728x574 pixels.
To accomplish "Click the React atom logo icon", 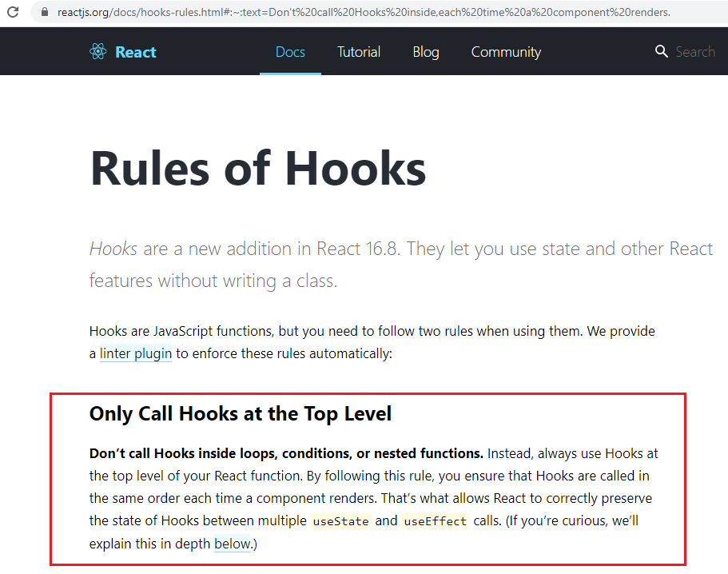I will tap(98, 52).
